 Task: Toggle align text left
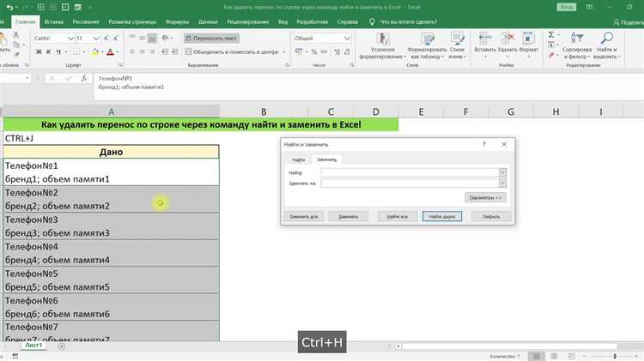(x=132, y=51)
